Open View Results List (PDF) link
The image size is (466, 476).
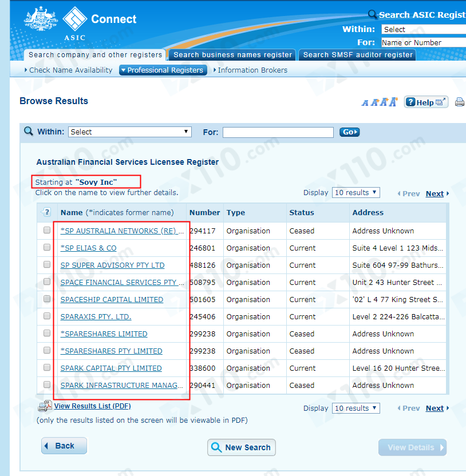(x=92, y=406)
